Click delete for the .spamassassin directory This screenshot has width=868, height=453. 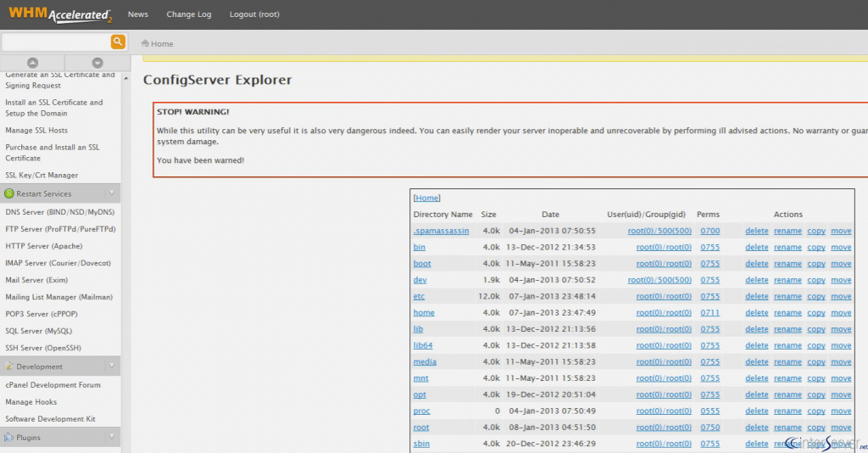[756, 231]
